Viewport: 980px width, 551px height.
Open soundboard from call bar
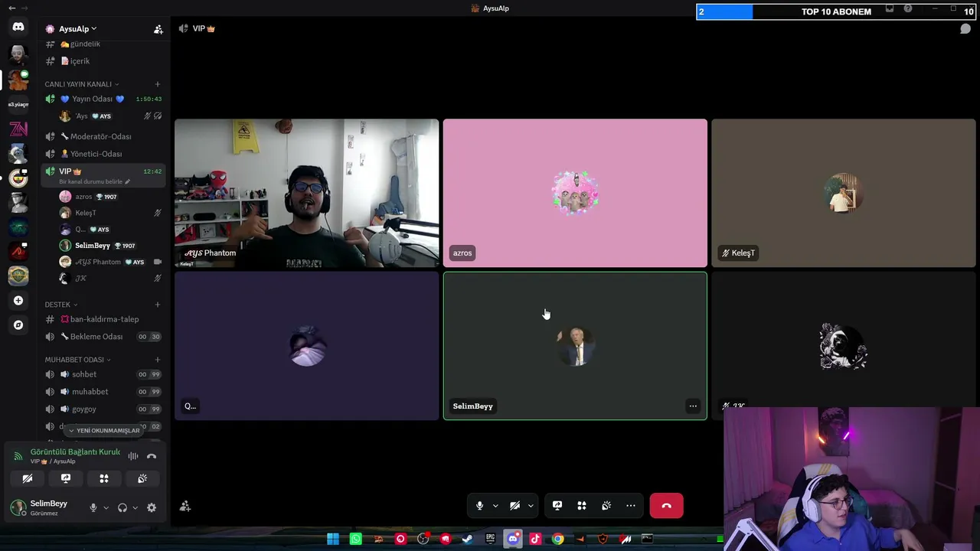pos(606,506)
